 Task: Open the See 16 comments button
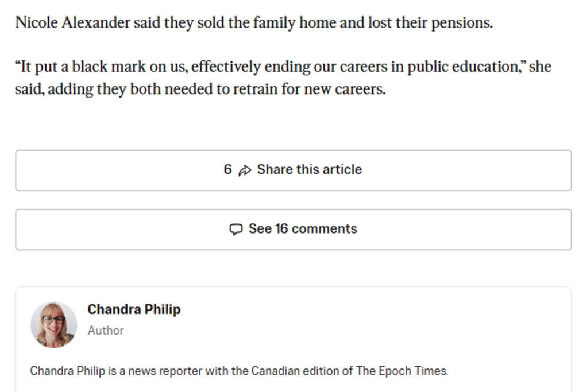coord(293,229)
